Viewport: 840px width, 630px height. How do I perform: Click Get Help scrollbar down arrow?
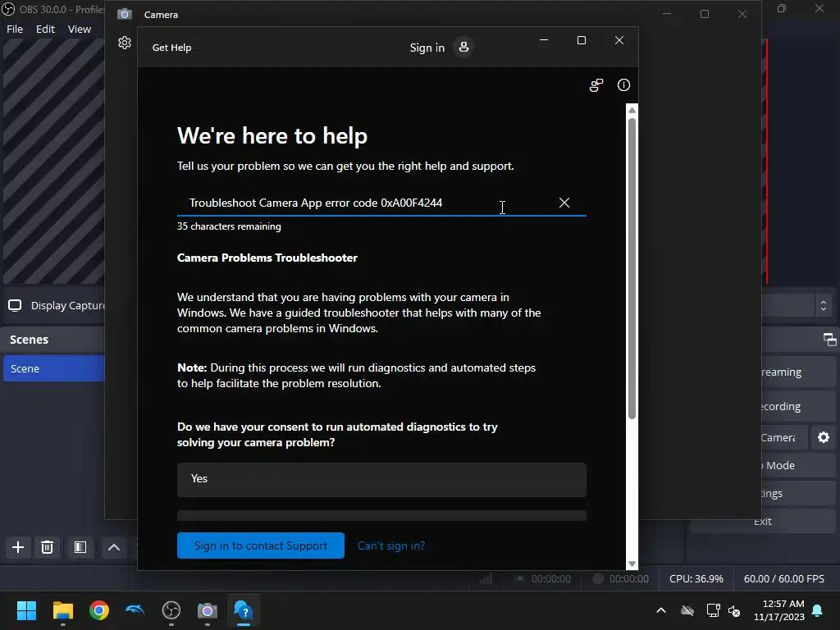632,564
